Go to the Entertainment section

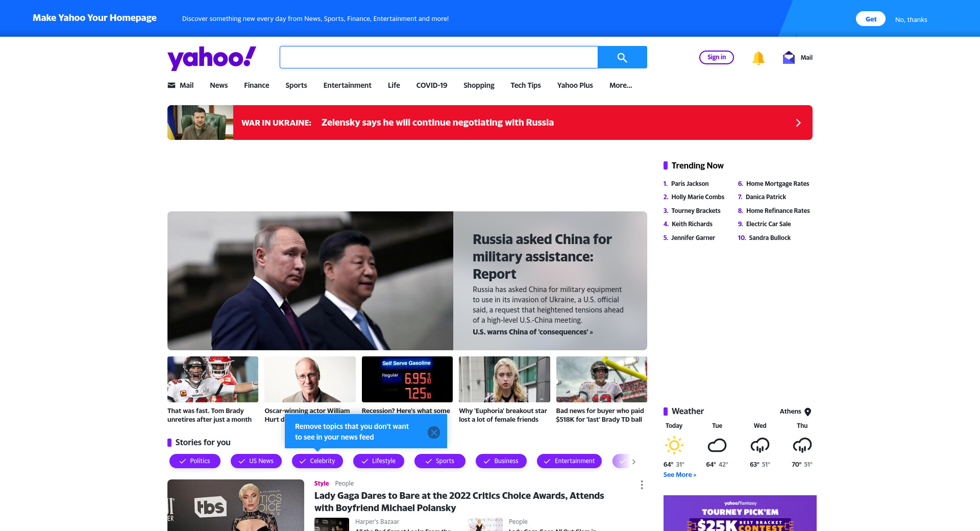(347, 85)
